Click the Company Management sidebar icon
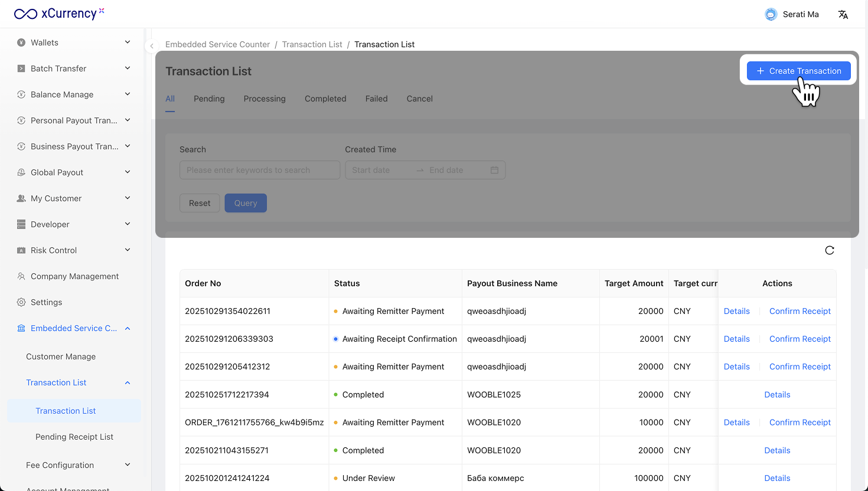 coord(21,276)
